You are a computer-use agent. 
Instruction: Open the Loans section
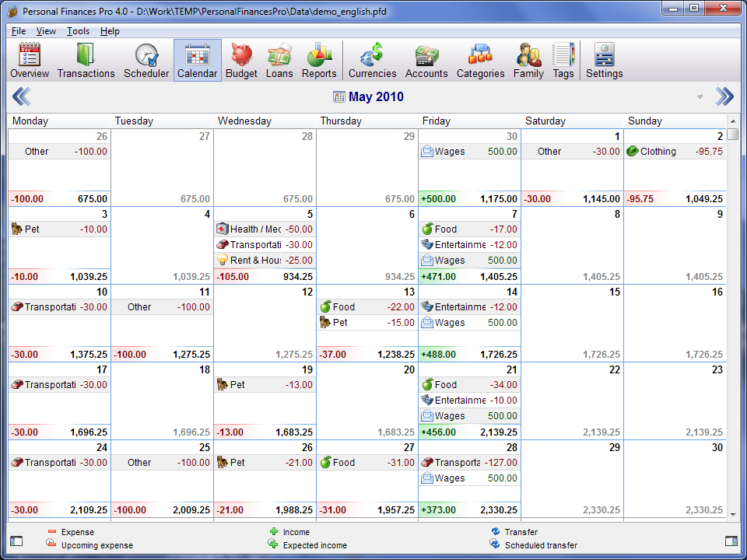[x=279, y=61]
